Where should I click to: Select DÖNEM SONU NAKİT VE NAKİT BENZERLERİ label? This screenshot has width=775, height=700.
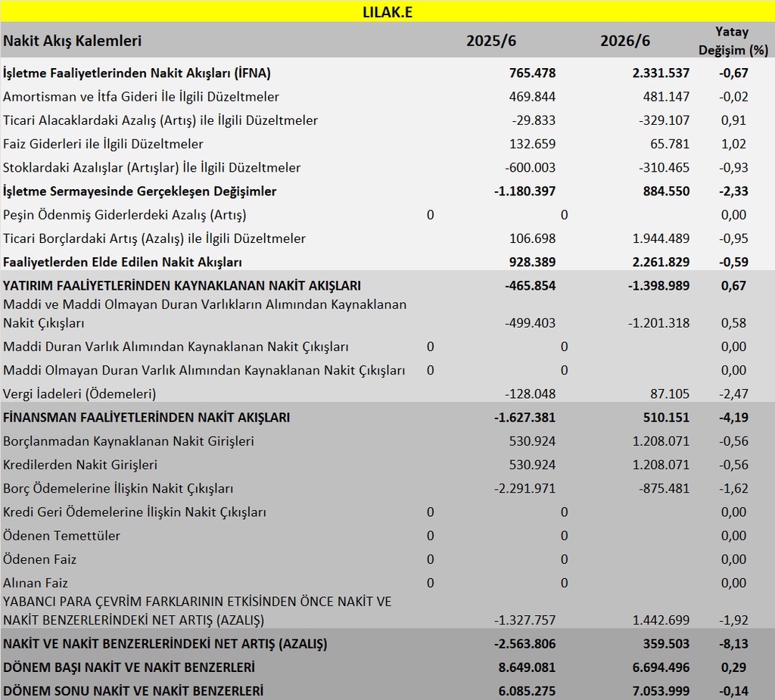tap(133, 691)
